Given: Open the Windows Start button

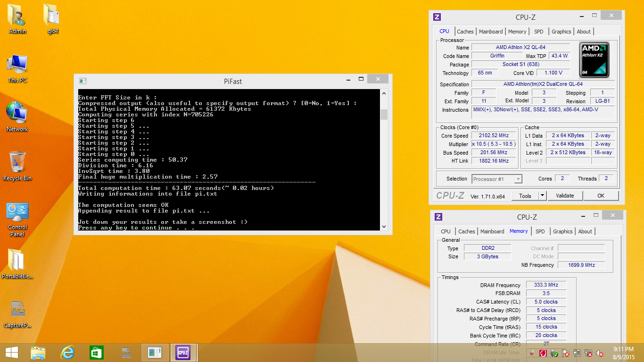Looking at the screenshot, I should (11, 353).
